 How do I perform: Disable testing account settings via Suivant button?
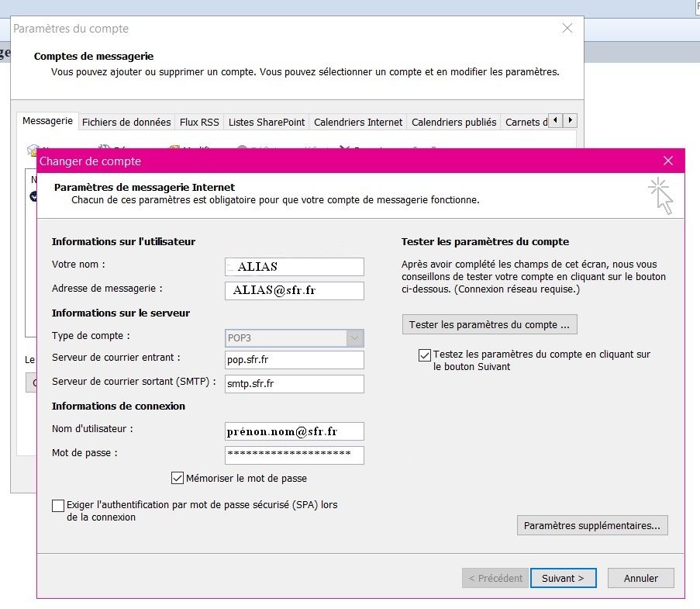tap(424, 355)
